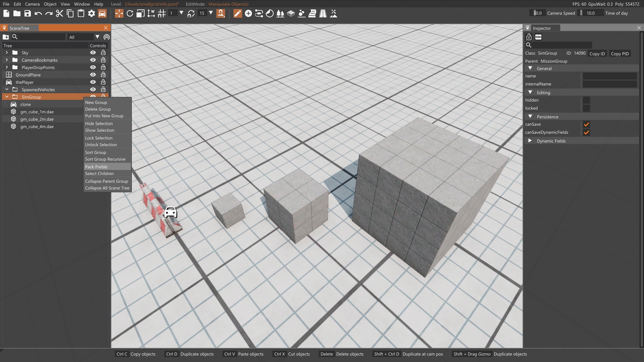The image size is (644, 362).
Task: Click in the Camera Speed slider
Action: pos(537,13)
